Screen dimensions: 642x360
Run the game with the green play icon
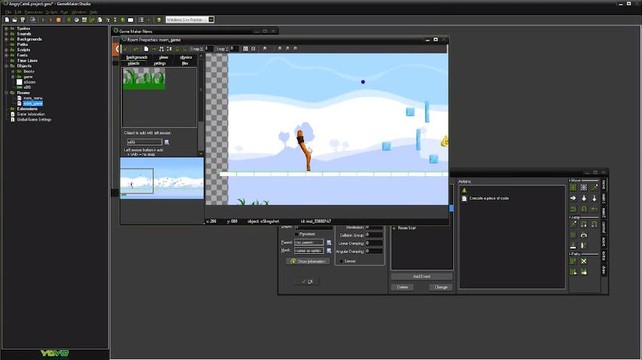[43, 20]
